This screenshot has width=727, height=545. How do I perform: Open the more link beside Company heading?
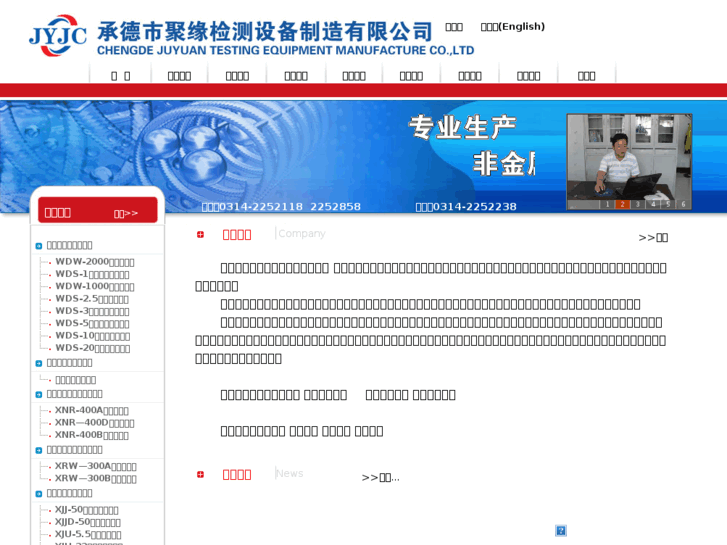653,237
